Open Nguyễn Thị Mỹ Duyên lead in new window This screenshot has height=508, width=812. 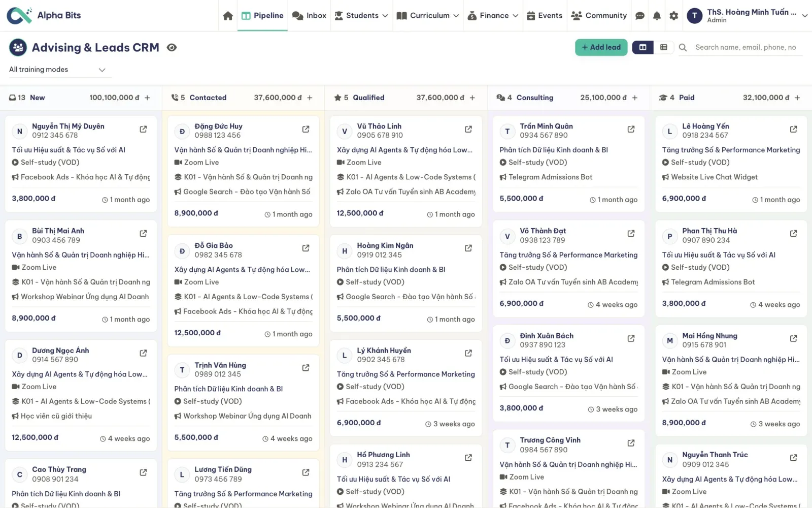[143, 130]
